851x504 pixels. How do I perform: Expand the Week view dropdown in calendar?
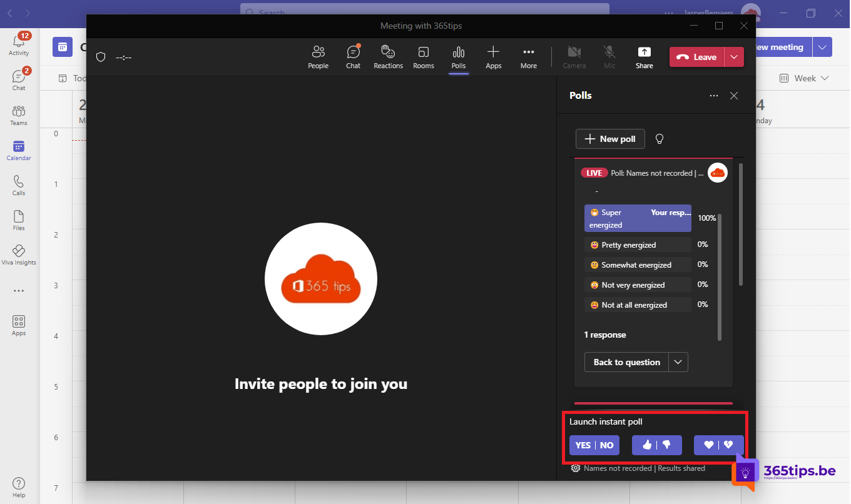[x=804, y=78]
